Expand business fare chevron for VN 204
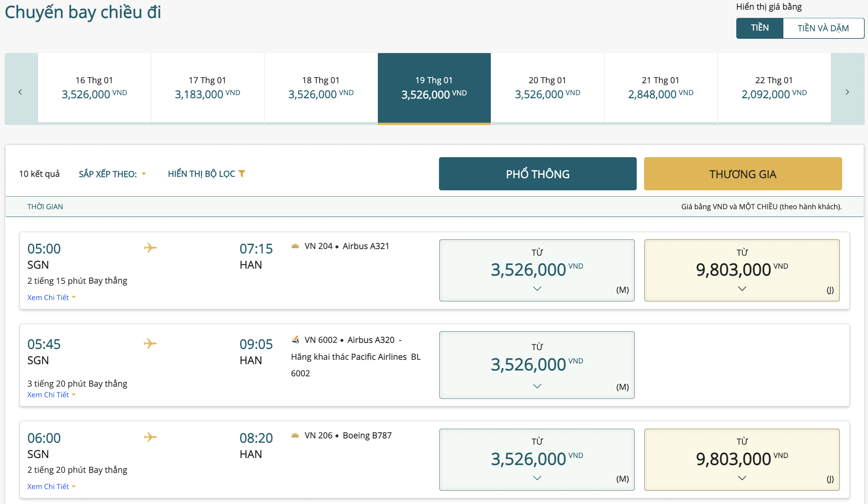This screenshot has height=504, width=868. tap(742, 288)
